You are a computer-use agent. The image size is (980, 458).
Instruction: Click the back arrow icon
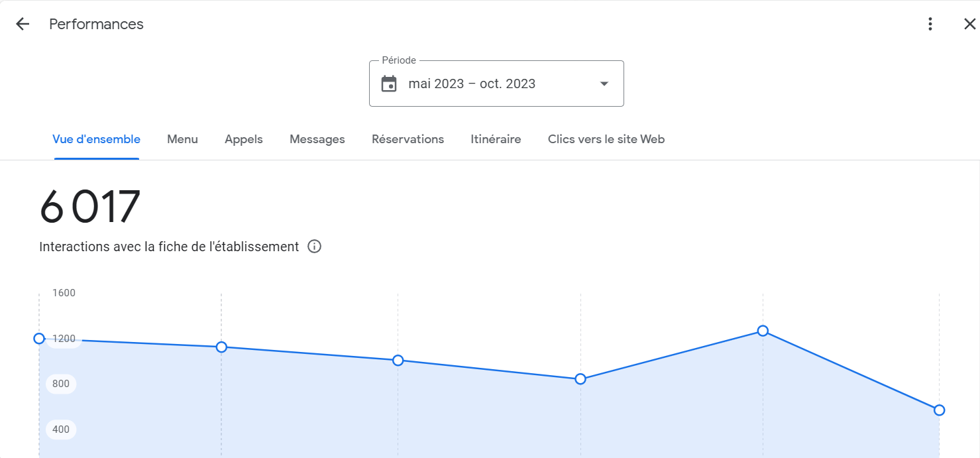23,25
